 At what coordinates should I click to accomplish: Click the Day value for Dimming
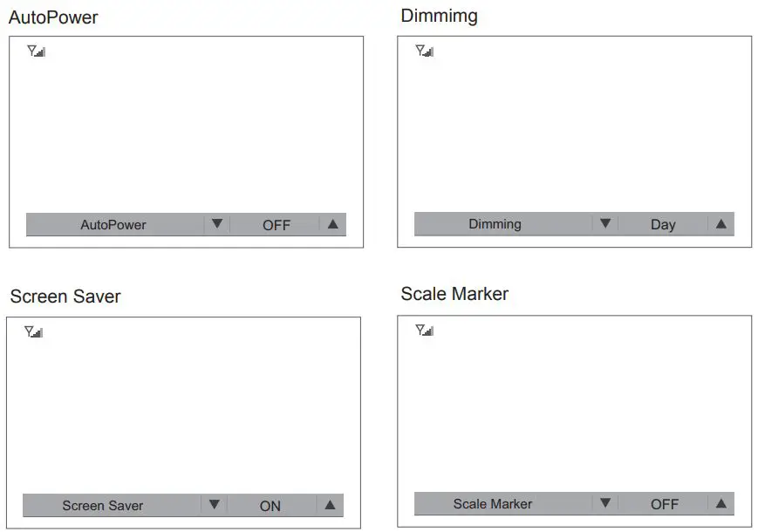click(663, 224)
